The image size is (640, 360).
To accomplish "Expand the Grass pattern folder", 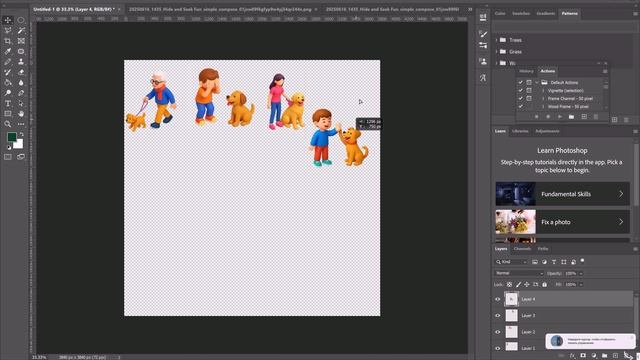I will 496,52.
